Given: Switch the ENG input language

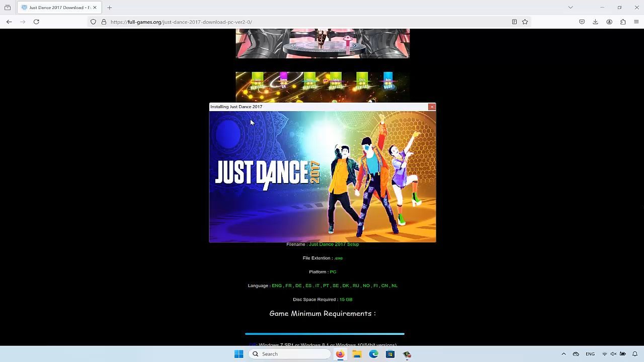Looking at the screenshot, I should click(x=590, y=354).
